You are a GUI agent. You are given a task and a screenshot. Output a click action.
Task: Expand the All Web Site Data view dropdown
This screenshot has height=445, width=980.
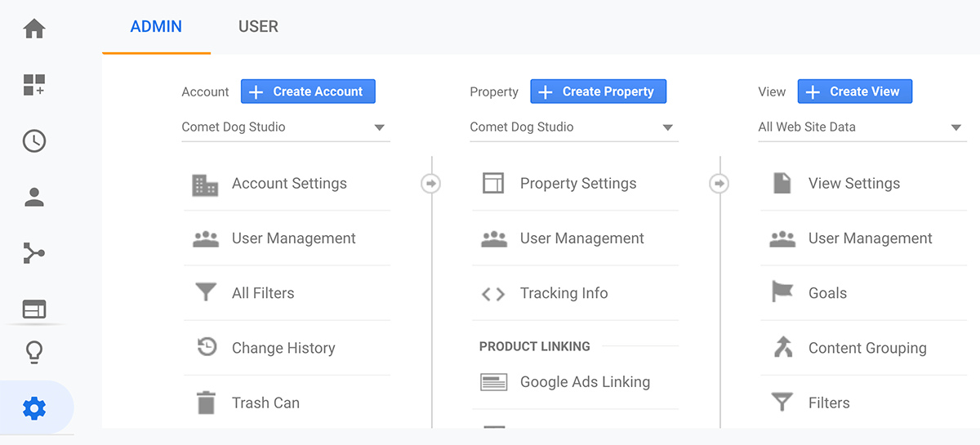tap(862, 127)
